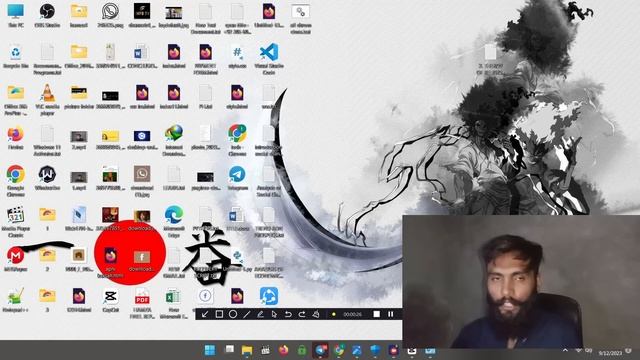This screenshot has height=360, width=640.
Task: Select the blue SHAREit shortcut icon
Action: [269, 296]
